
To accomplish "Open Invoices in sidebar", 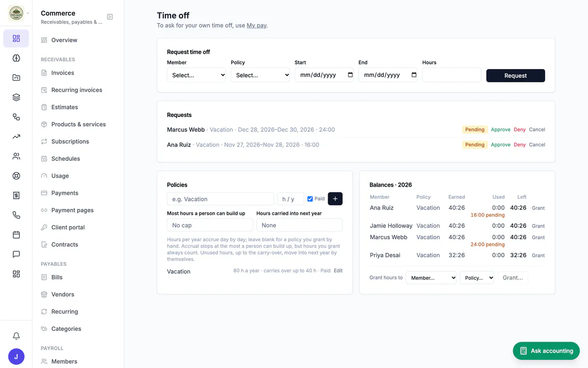I will (63, 73).
